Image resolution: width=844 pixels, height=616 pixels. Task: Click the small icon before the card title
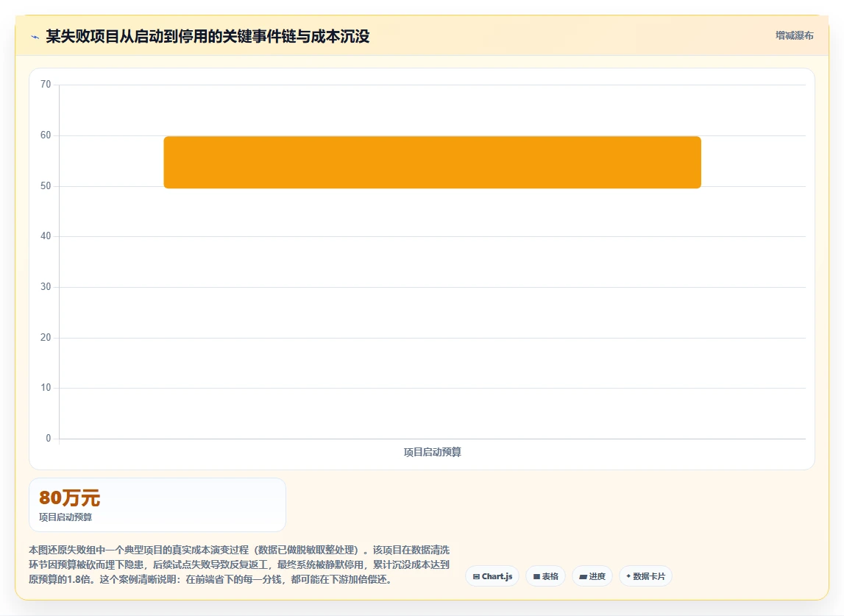(35, 37)
